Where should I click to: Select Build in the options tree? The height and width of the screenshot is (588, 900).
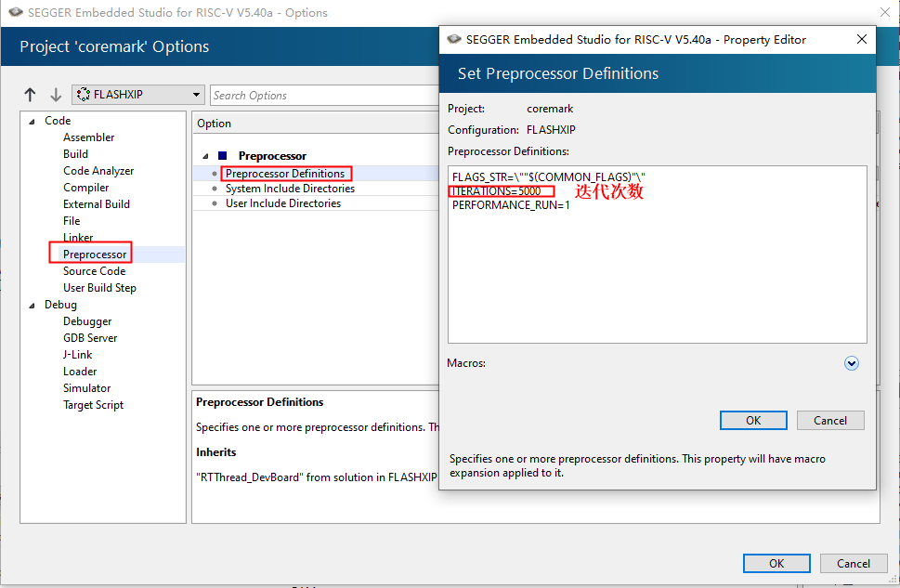pyautogui.click(x=76, y=154)
